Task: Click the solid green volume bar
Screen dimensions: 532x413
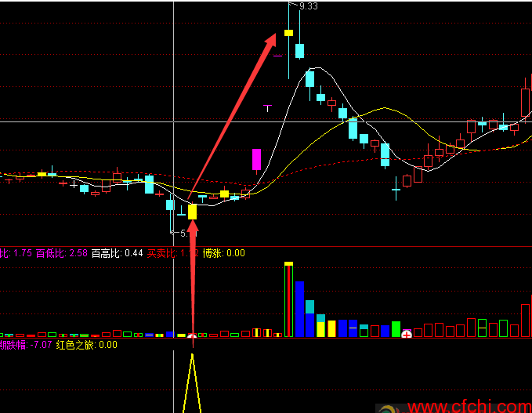Action: pyautogui.click(x=396, y=329)
